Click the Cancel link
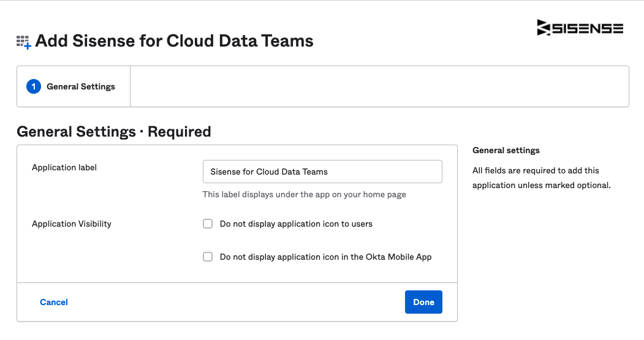 [x=54, y=302]
